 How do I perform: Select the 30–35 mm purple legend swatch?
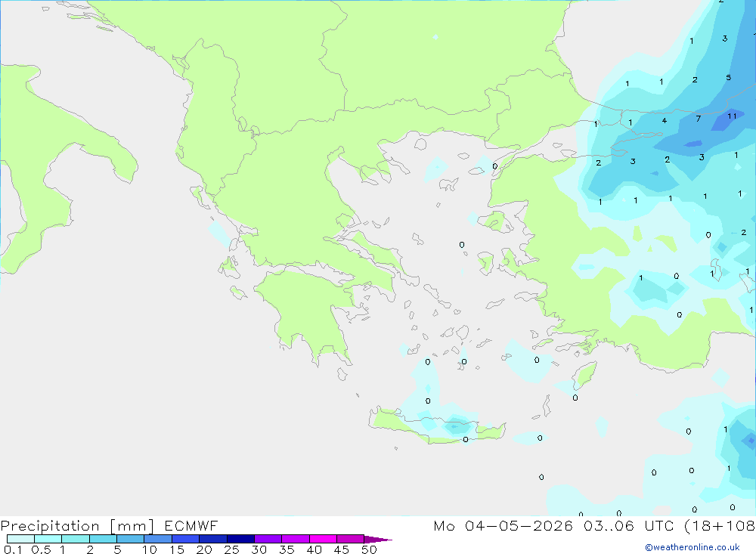pos(268,539)
